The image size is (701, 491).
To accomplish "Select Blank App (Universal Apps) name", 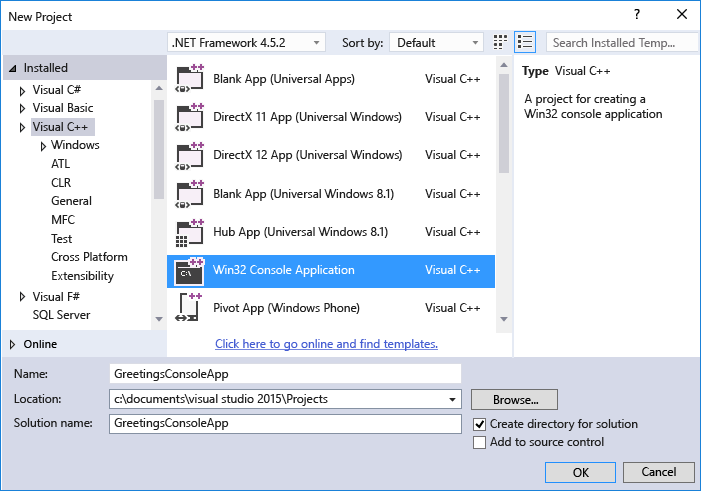I will pyautogui.click(x=284, y=79).
